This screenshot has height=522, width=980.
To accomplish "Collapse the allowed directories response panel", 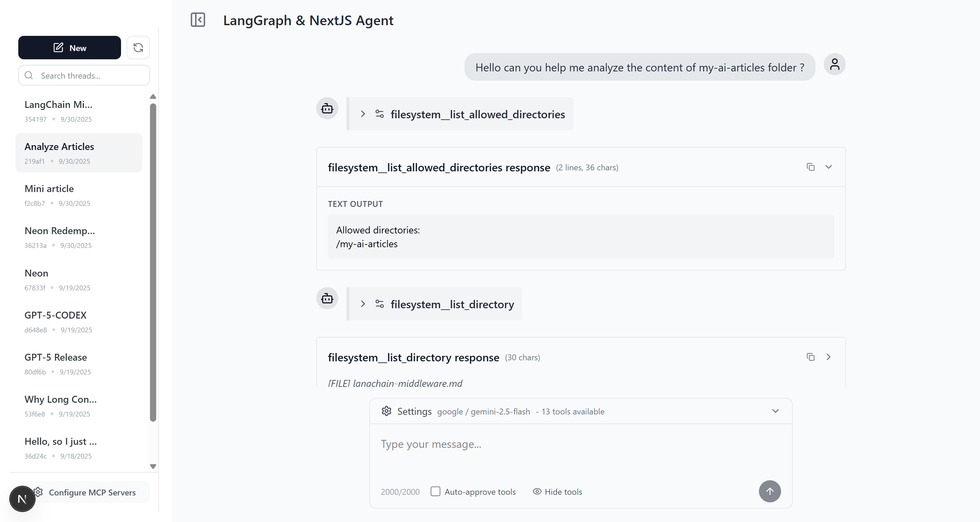I will (x=829, y=167).
